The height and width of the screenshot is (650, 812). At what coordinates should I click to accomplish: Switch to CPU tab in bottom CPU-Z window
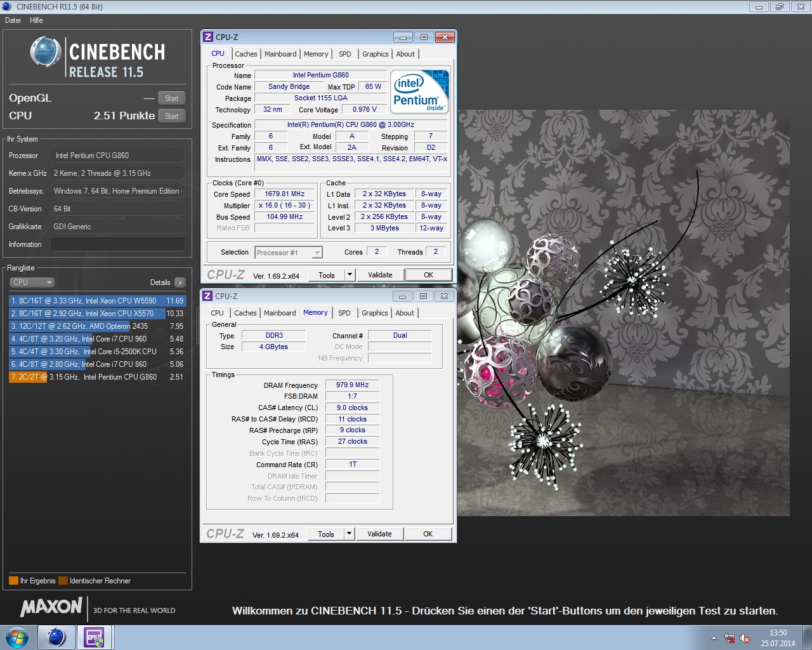point(217,313)
